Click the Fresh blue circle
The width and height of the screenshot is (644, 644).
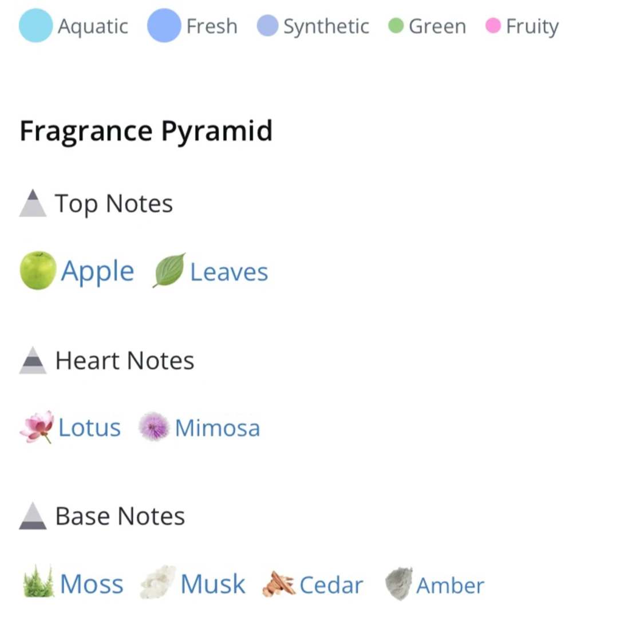tap(164, 25)
